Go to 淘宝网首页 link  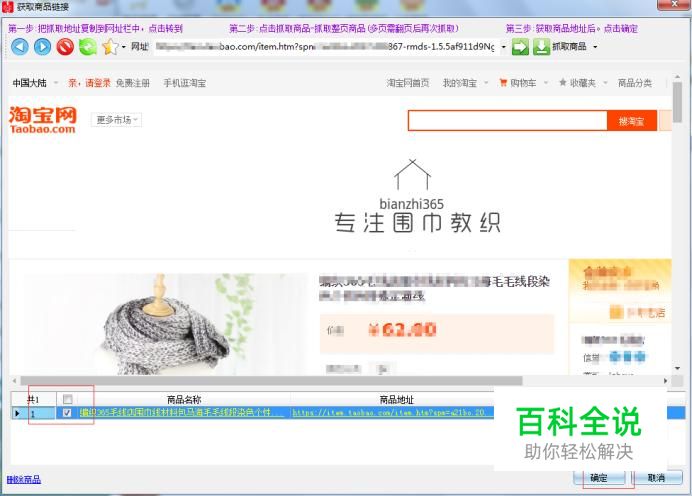click(x=408, y=83)
